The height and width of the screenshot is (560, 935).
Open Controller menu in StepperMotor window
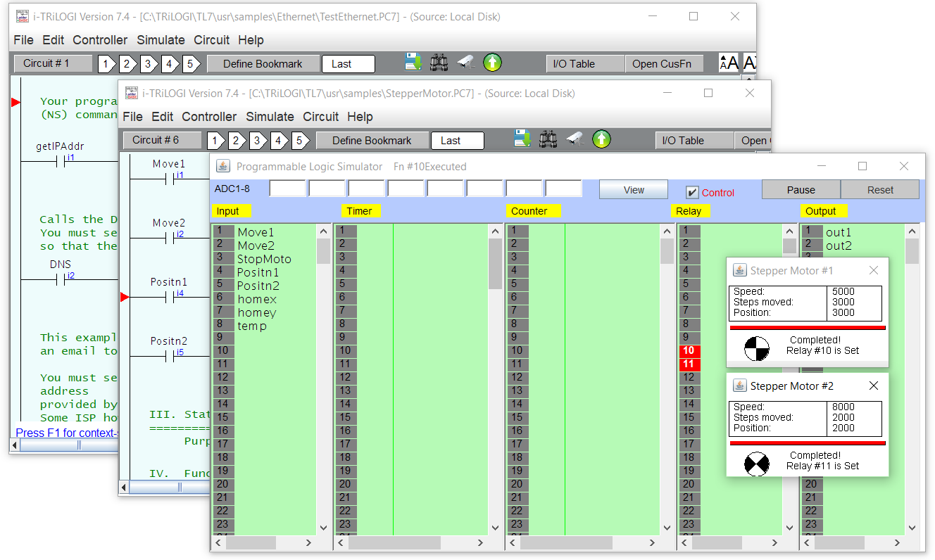pos(209,117)
